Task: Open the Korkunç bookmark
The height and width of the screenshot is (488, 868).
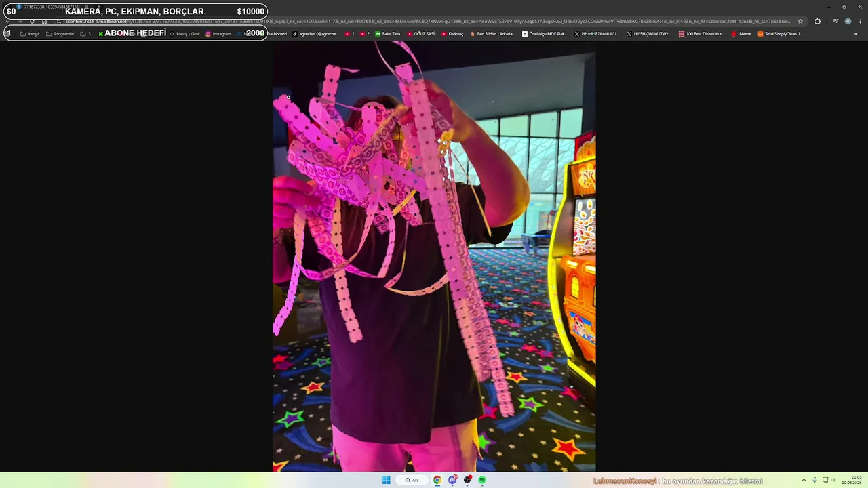Action: [452, 34]
